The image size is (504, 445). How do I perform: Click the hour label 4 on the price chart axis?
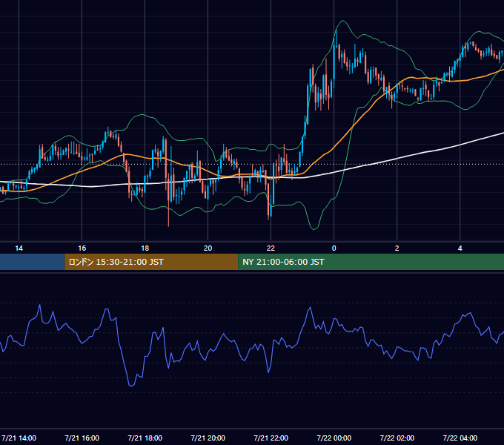460,248
